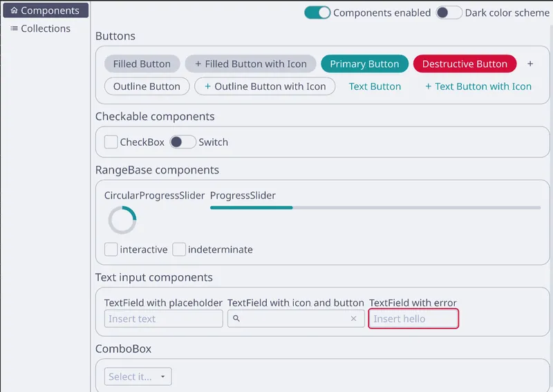
Task: Click the Primary Button
Action: tap(365, 64)
